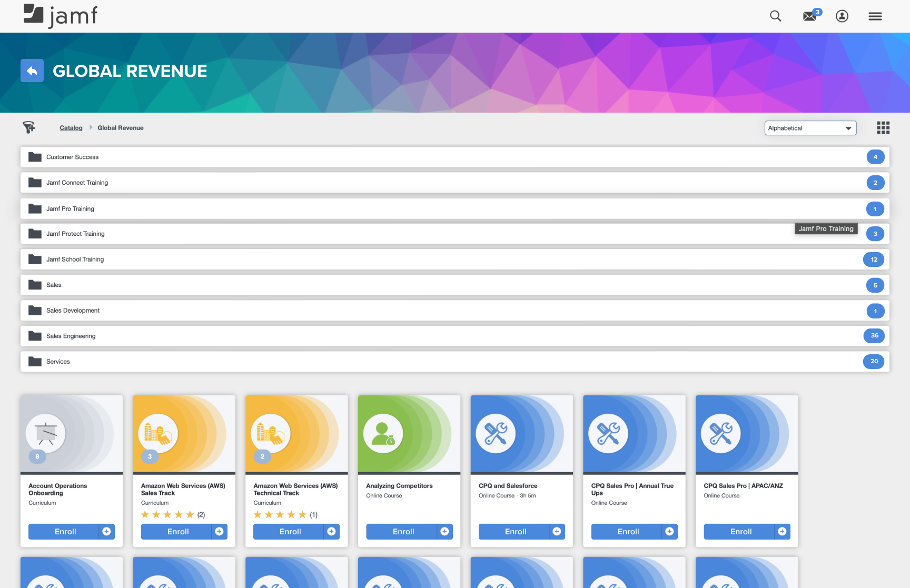Screen dimensions: 910x588
Task: Click Customer Success folder icon
Action: (x=35, y=157)
